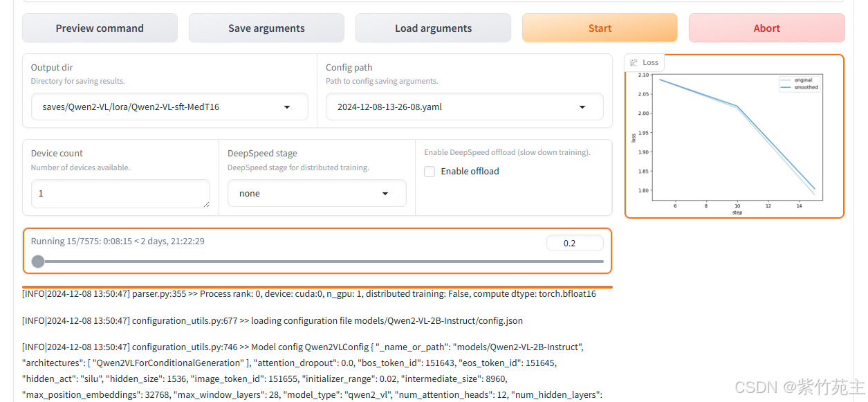
Task: Abort the running training
Action: (766, 28)
